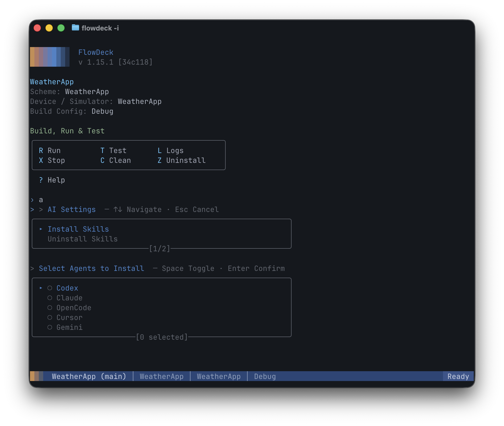
Task: Toggle the Codex agent radio circle
Action: (x=50, y=288)
